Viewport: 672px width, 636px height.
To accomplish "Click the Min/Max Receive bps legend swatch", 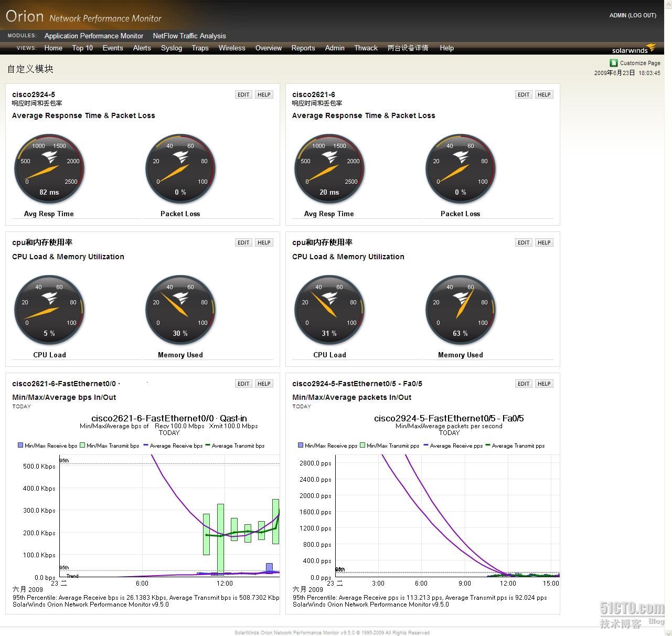I will [20, 445].
